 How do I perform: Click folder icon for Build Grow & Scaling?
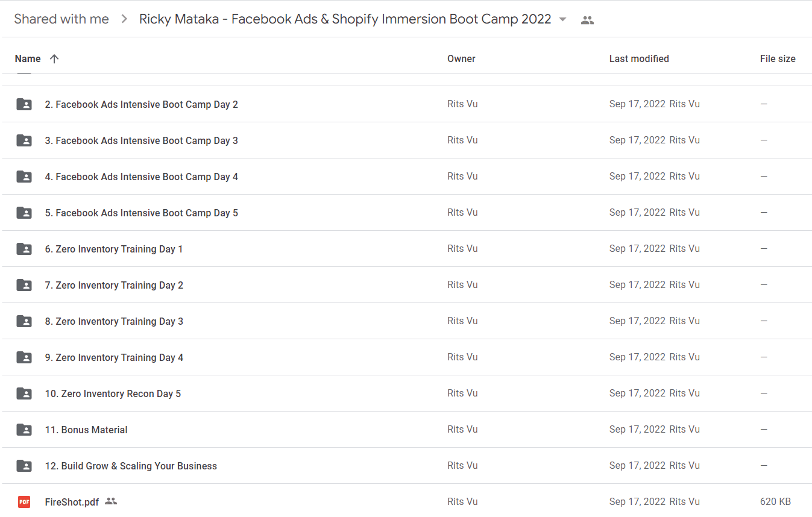coord(24,466)
